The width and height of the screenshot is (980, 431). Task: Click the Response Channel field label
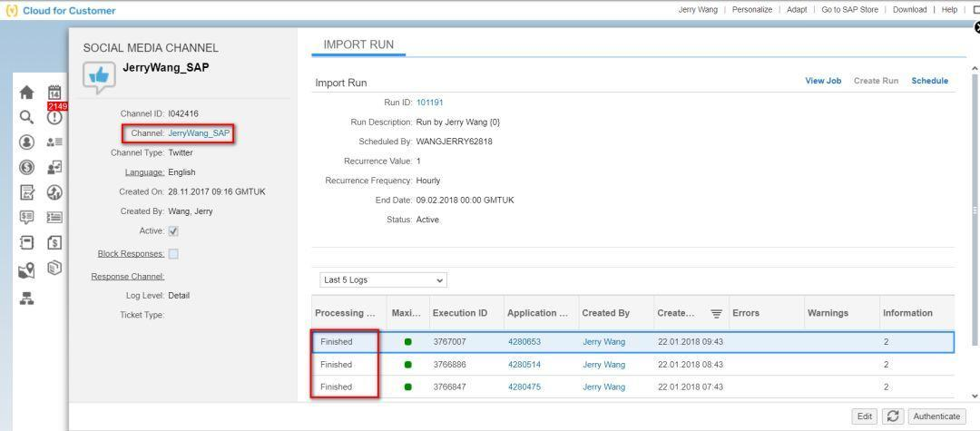[x=128, y=277]
